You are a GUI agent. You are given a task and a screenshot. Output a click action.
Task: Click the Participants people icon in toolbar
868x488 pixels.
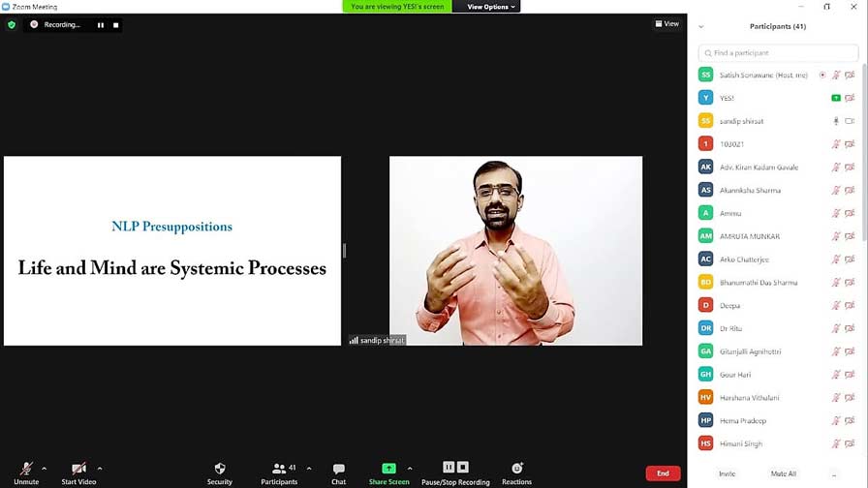(278, 469)
